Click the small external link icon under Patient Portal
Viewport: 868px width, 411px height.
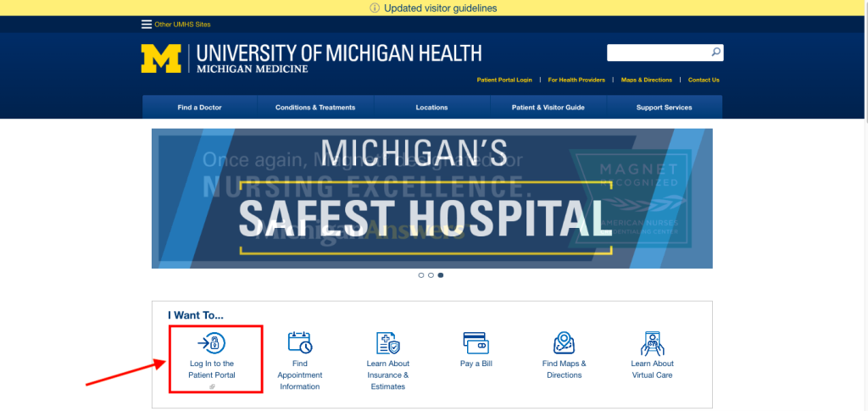[x=212, y=386]
